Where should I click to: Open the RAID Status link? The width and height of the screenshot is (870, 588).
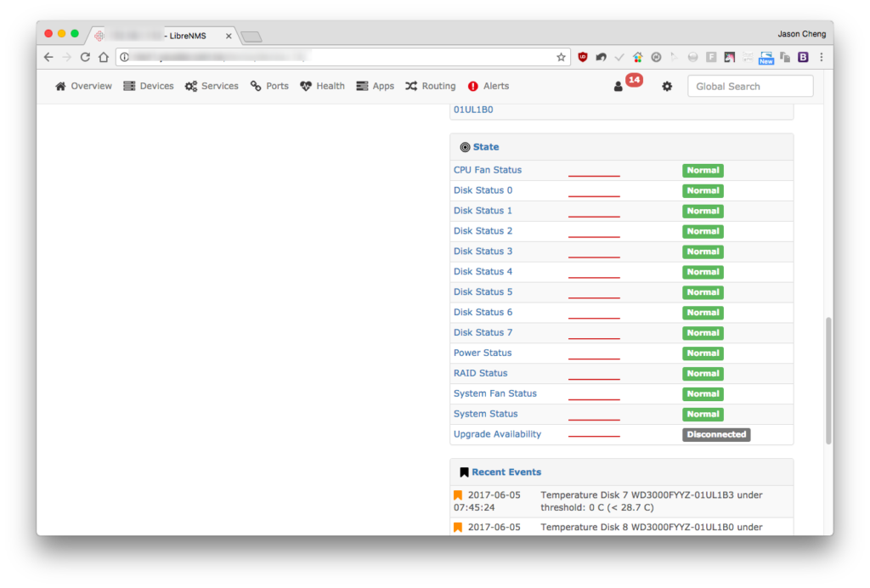coord(481,373)
